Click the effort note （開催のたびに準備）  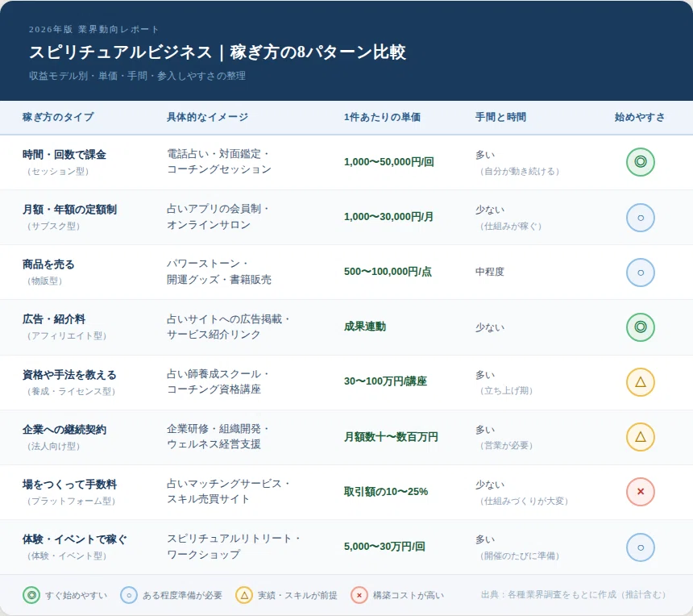519,556
